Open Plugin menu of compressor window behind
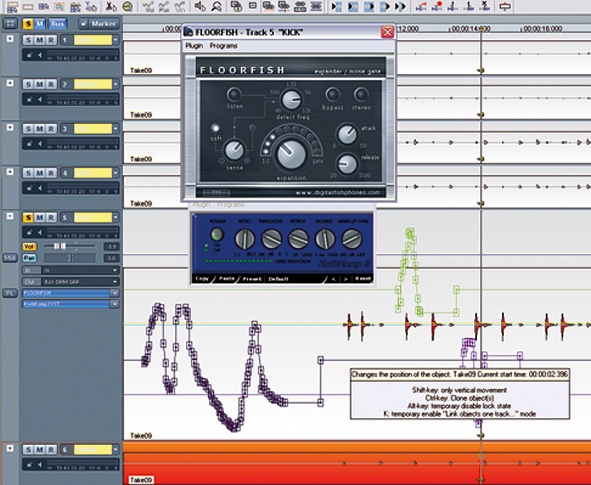591x485 pixels. pyautogui.click(x=201, y=205)
